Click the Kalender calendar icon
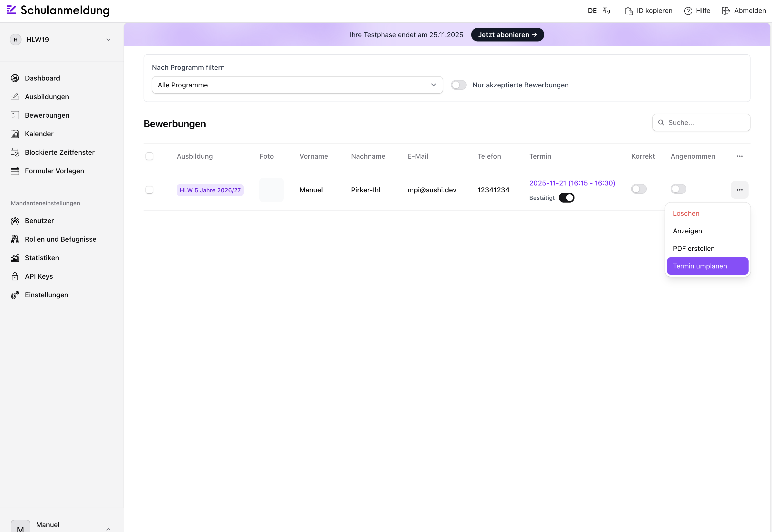772x532 pixels. [15, 134]
